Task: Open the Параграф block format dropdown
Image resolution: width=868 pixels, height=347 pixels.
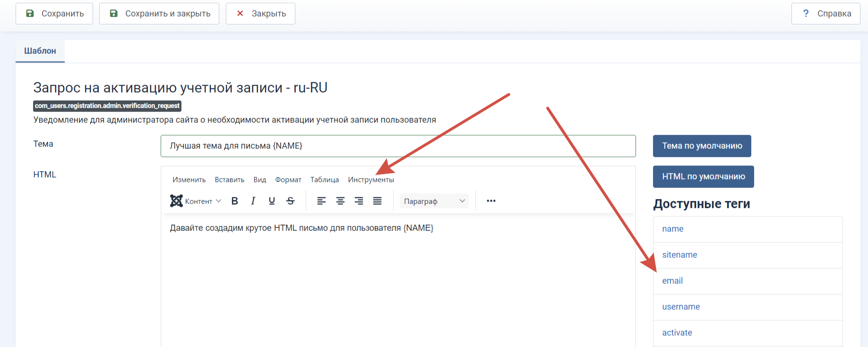Action: coord(434,201)
